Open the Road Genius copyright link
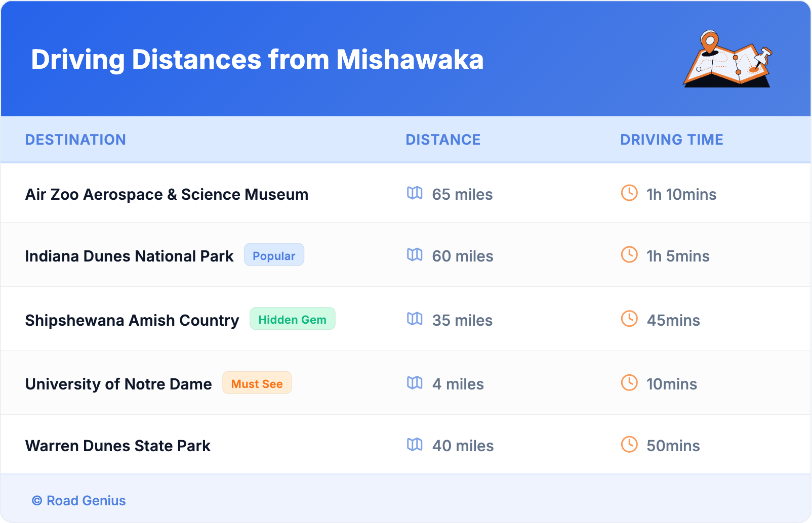The width and height of the screenshot is (812, 523). pyautogui.click(x=79, y=501)
